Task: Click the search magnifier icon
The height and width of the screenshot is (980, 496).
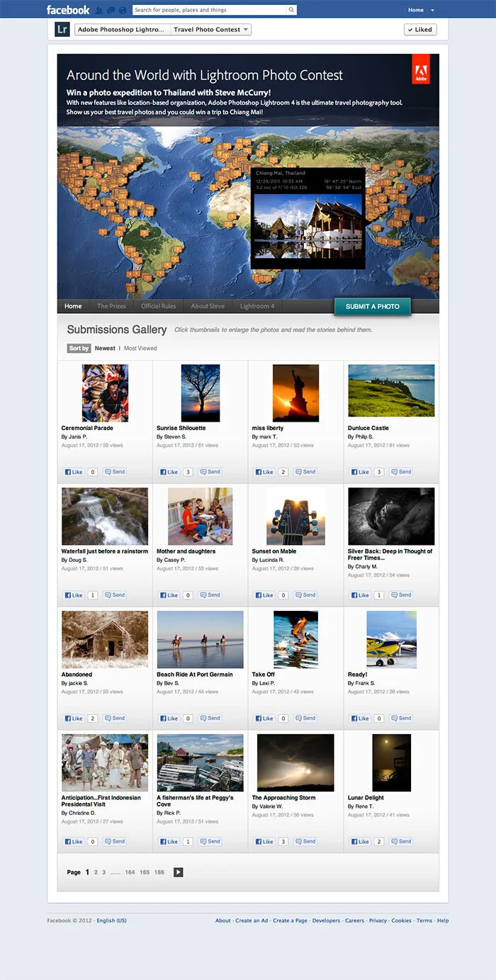Action: coord(291,10)
